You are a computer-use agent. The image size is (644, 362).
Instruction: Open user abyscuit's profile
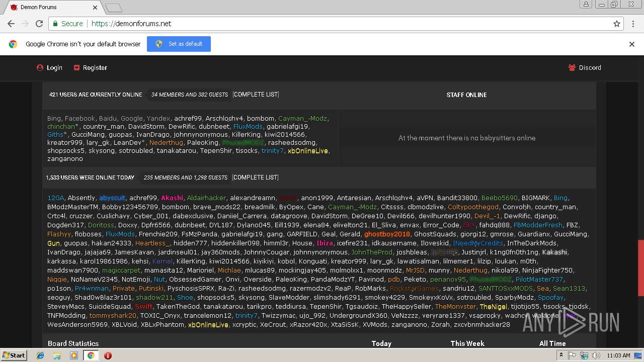(112, 198)
